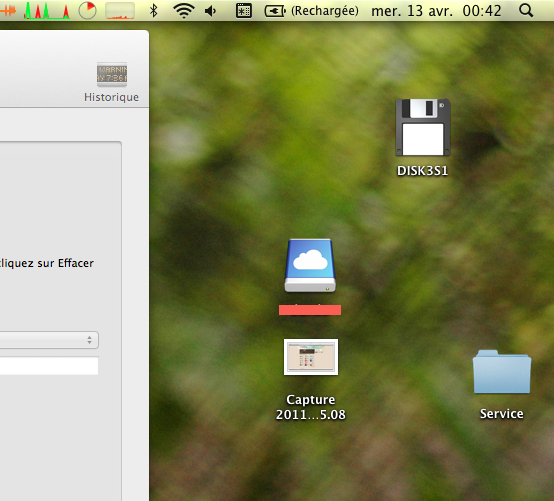The image size is (554, 501).
Task: Select the Capture 2011 screenshot thumbnail
Action: coord(311,357)
